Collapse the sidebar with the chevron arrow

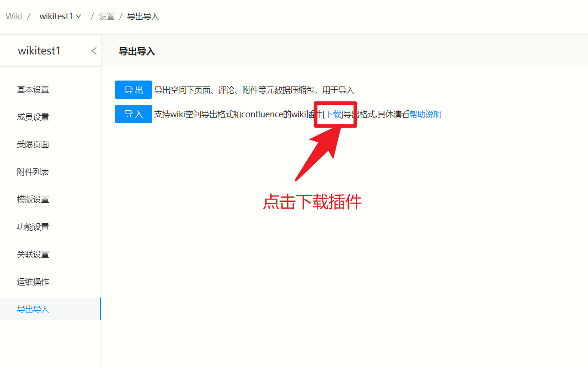click(x=94, y=51)
